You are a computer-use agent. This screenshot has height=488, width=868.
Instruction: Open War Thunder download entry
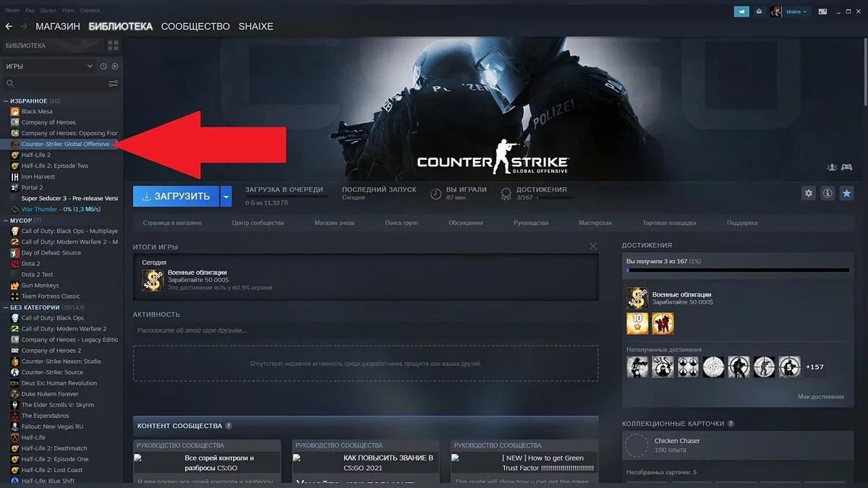(61, 209)
